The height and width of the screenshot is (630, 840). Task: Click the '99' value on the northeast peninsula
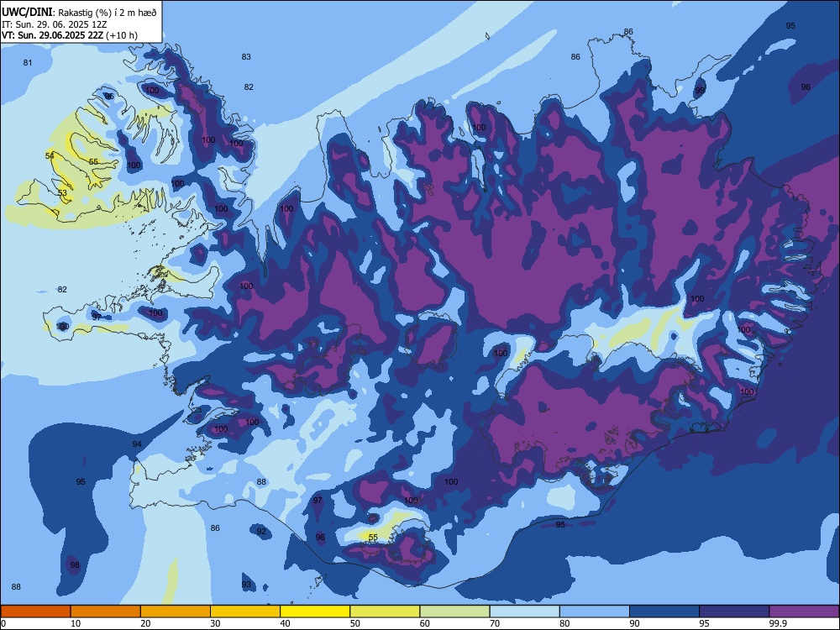point(700,90)
